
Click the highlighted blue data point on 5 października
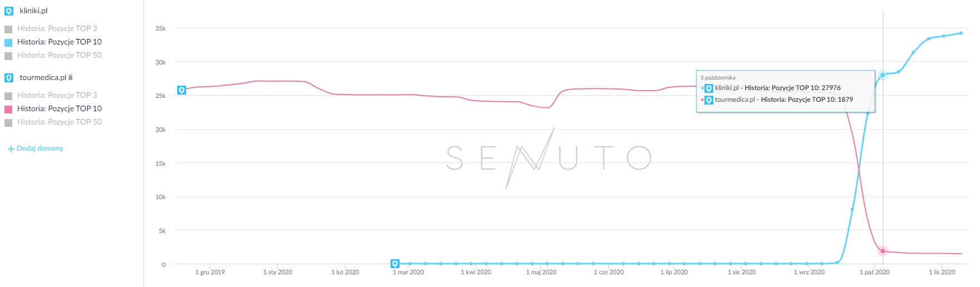pos(882,75)
